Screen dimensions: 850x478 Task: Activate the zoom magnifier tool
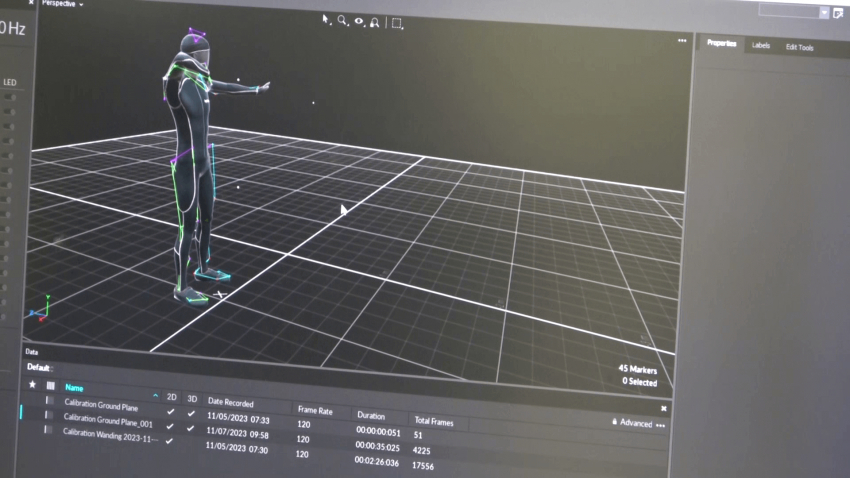click(342, 20)
